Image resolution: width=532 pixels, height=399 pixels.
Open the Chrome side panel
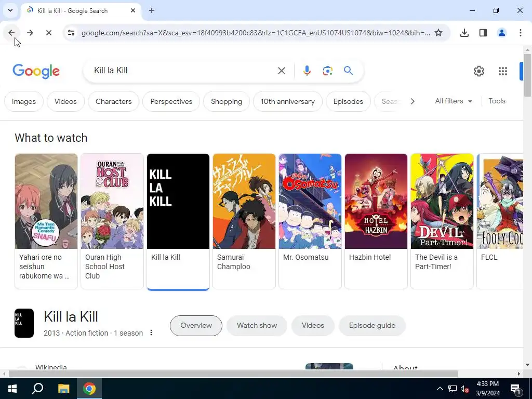click(483, 33)
